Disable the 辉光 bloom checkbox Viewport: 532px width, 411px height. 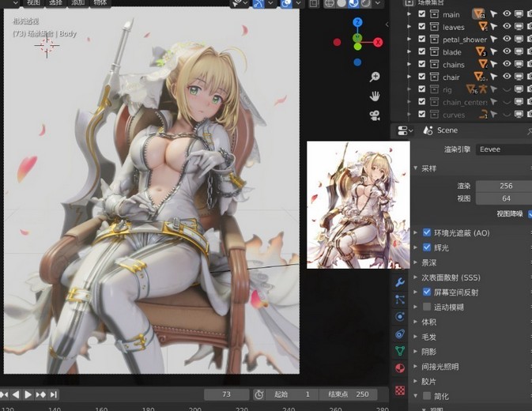point(427,247)
